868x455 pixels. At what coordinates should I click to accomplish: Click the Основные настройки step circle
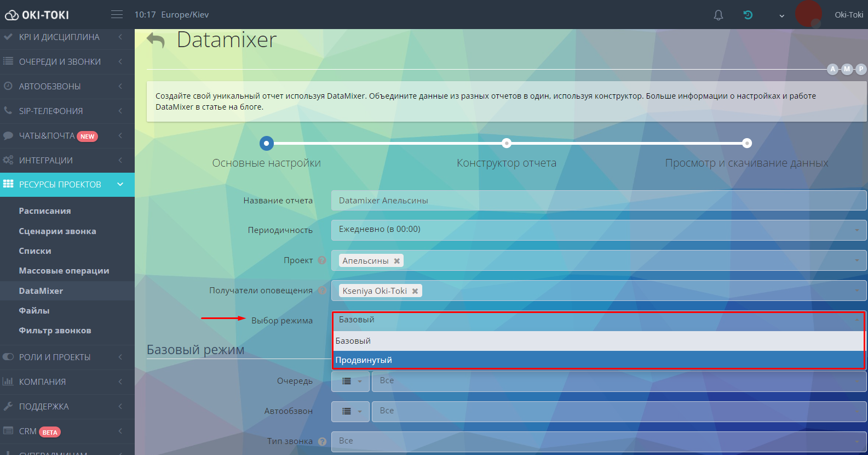coord(267,144)
